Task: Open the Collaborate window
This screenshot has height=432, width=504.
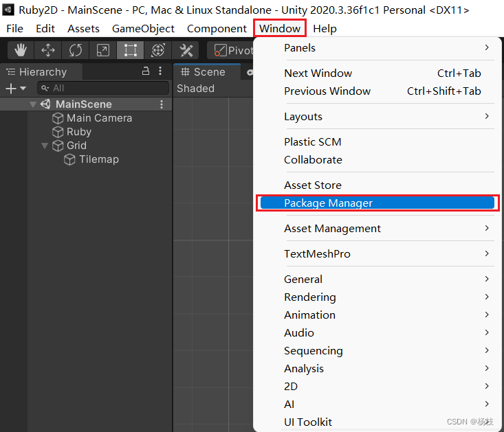Action: 377,160
